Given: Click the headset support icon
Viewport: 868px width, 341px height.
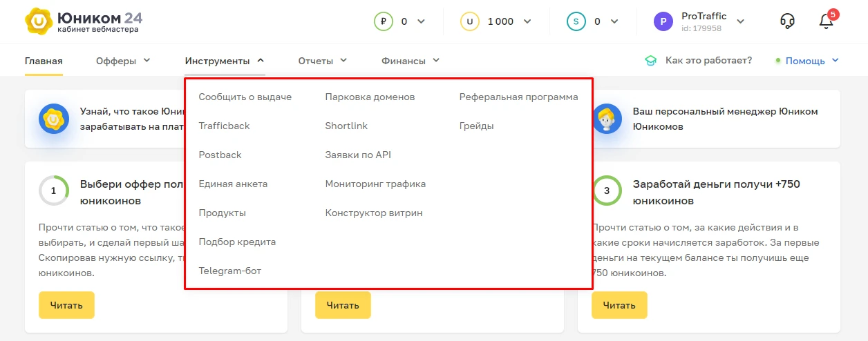Looking at the screenshot, I should (787, 21).
